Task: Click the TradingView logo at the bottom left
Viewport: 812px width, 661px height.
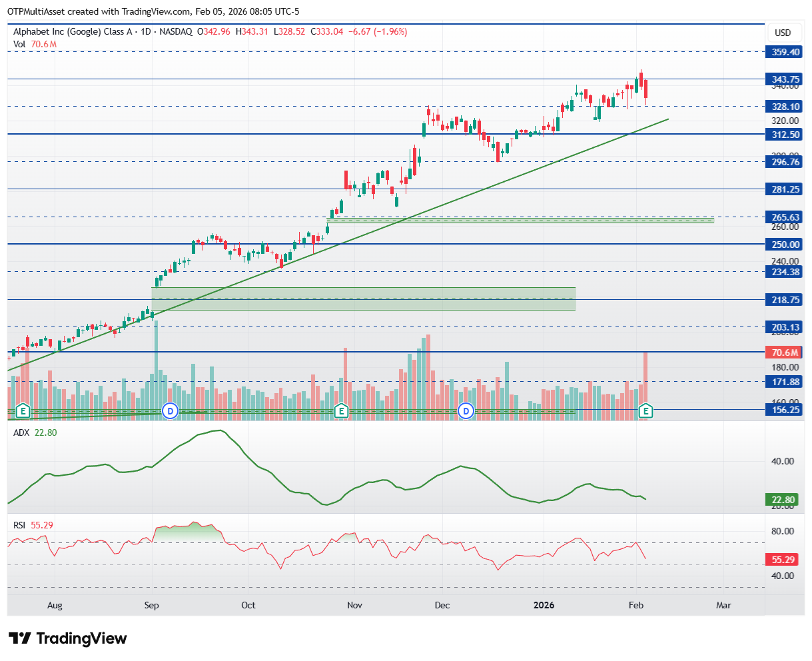Action: [x=67, y=638]
